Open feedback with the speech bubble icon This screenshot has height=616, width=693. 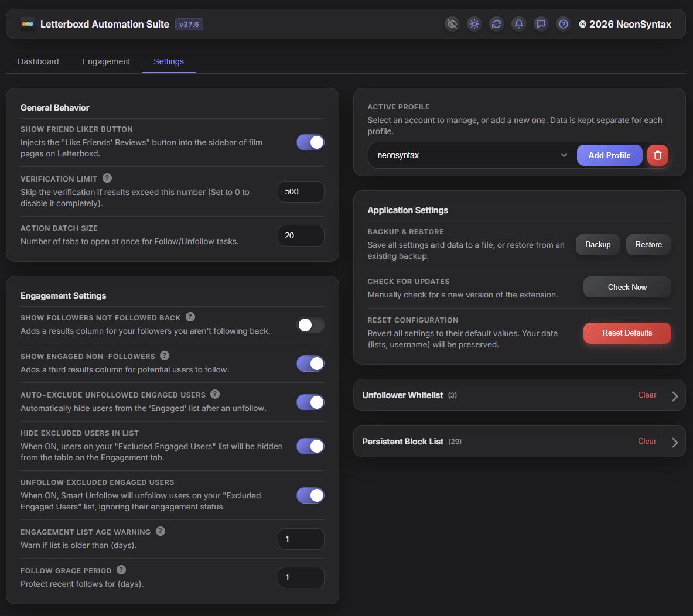click(x=541, y=24)
